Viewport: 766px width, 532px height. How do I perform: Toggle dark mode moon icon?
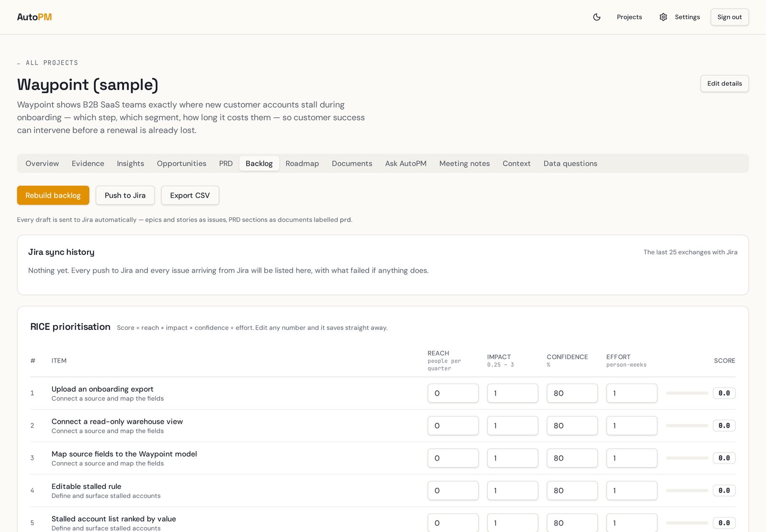(597, 17)
